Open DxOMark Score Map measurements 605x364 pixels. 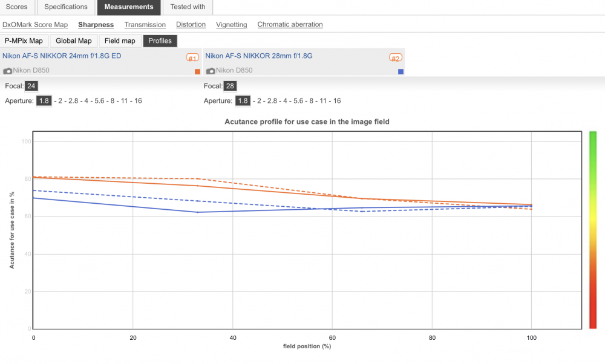(x=35, y=25)
